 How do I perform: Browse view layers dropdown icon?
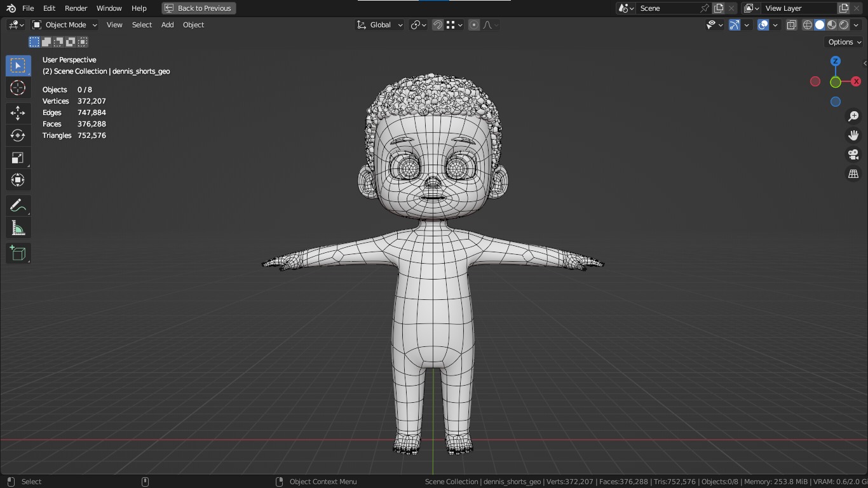pyautogui.click(x=752, y=8)
